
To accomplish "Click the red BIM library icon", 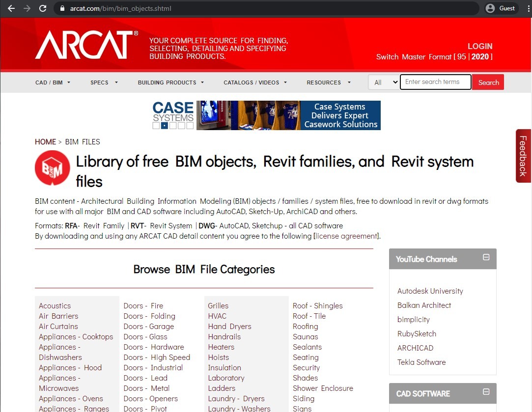I will click(52, 167).
